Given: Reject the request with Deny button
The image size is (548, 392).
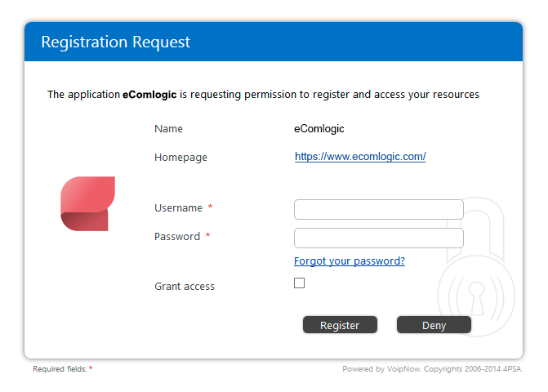Looking at the screenshot, I should click(x=434, y=325).
